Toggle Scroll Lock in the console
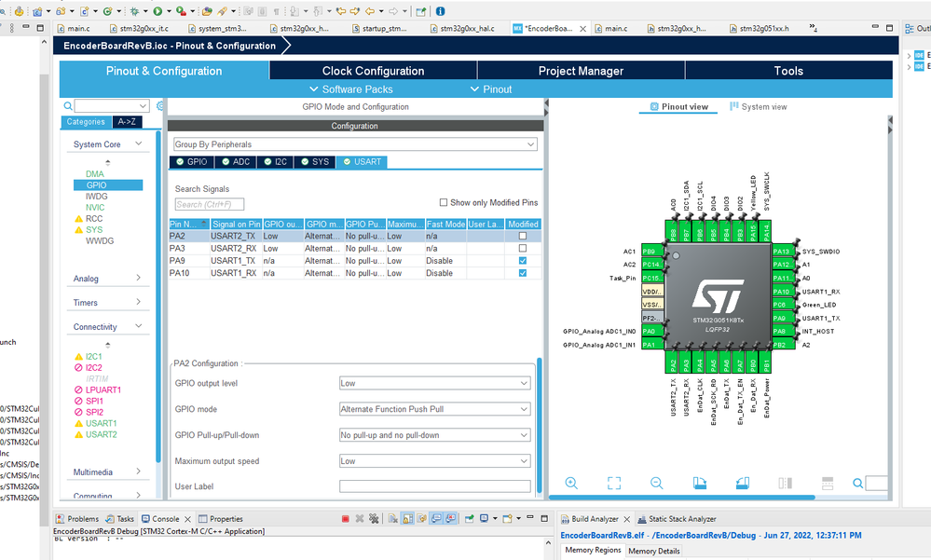The height and width of the screenshot is (560, 931). (407, 519)
